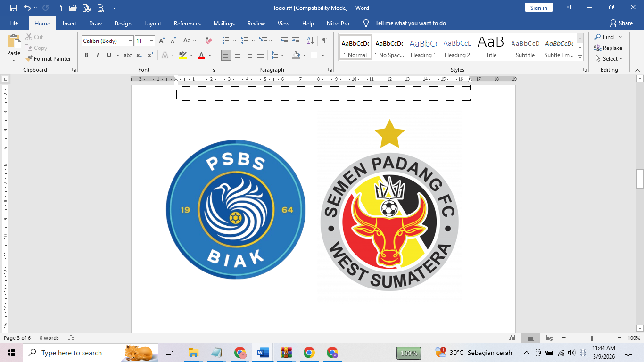This screenshot has width=644, height=362.
Task: Apply the Heading 1 style
Action: pyautogui.click(x=423, y=47)
